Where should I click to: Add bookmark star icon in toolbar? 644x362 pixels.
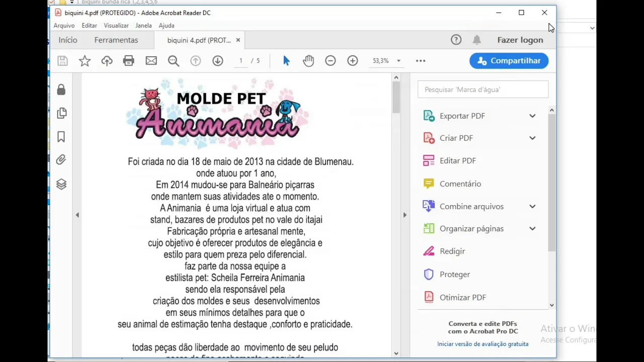coord(85,61)
